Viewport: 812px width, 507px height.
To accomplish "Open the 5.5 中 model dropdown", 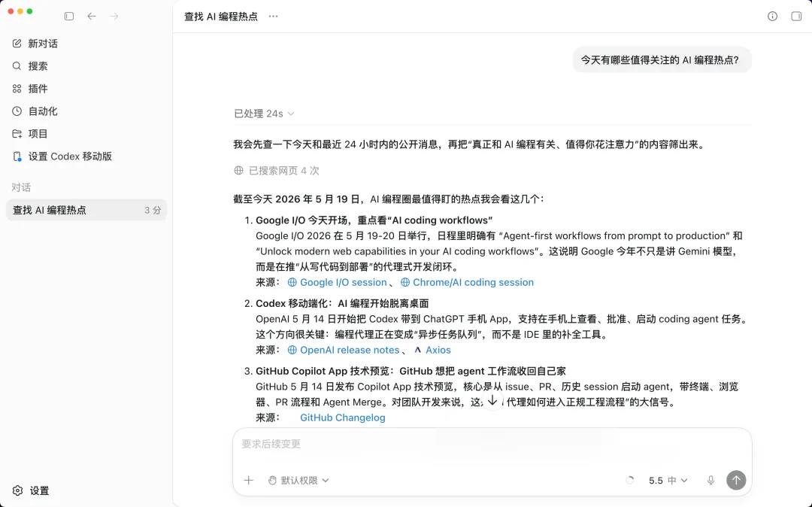I will (x=668, y=480).
